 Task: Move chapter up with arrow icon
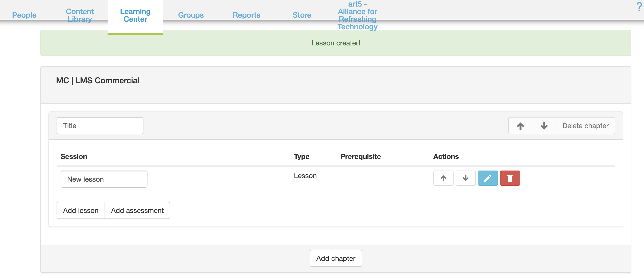(x=520, y=126)
